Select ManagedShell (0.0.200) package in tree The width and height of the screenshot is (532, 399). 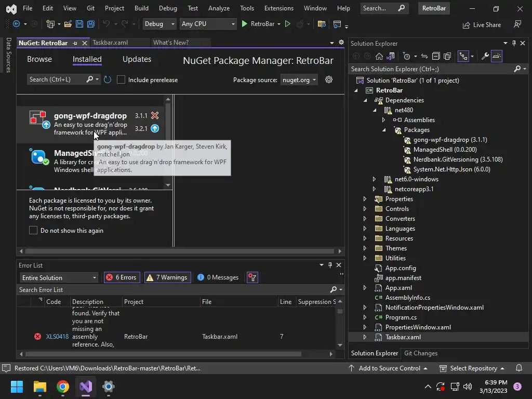coord(445,149)
